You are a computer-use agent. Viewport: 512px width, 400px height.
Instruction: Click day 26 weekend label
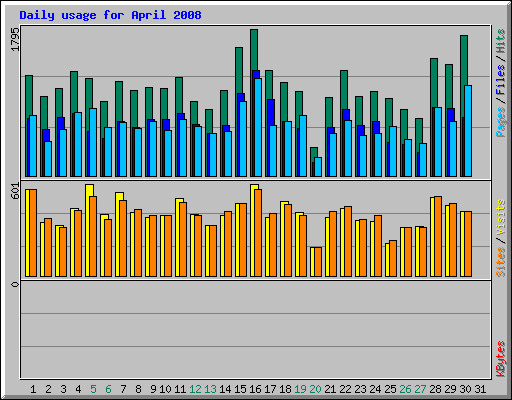pos(405,389)
